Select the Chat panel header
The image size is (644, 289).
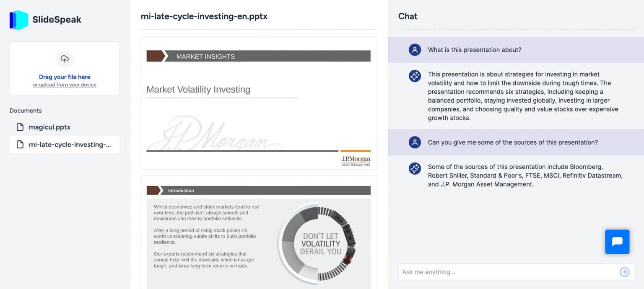pos(407,16)
